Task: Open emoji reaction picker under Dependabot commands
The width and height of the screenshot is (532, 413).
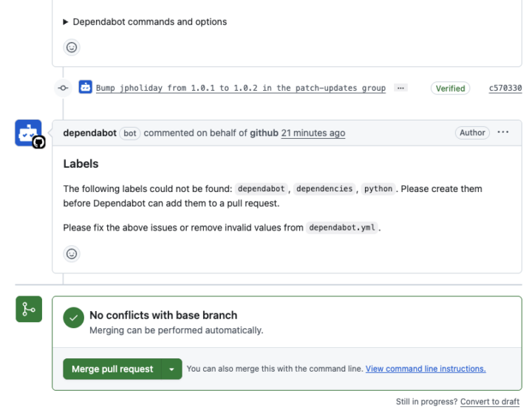Action: (x=72, y=47)
